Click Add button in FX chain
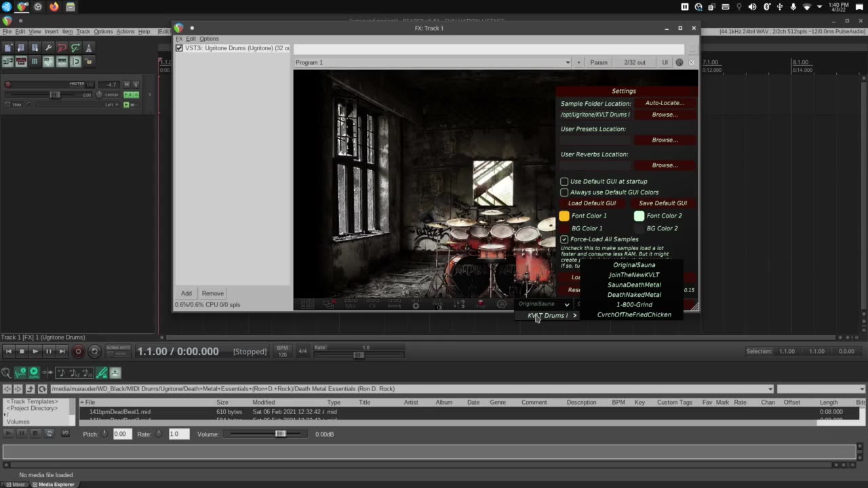The height and width of the screenshot is (488, 868). (186, 293)
